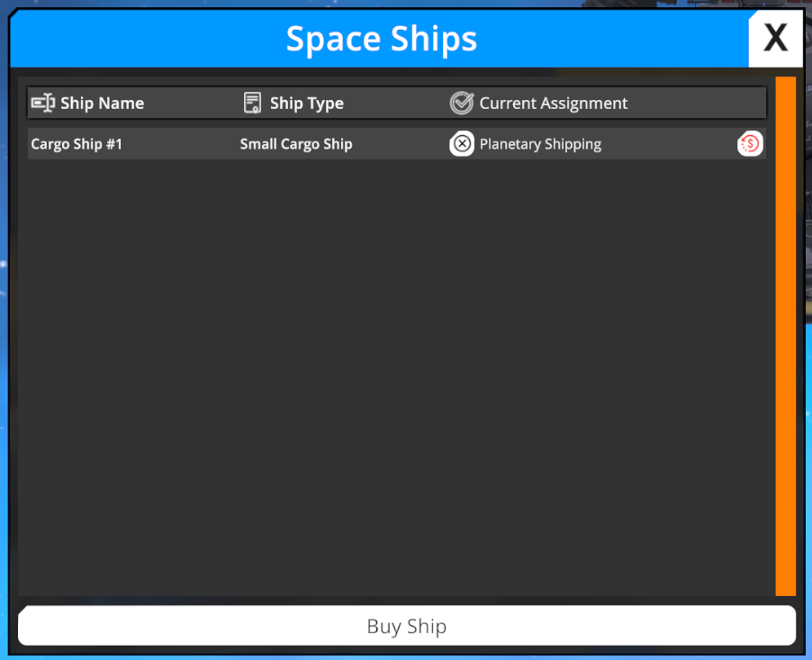Click the Current Assignment column header text
This screenshot has height=660, width=812.
(553, 104)
